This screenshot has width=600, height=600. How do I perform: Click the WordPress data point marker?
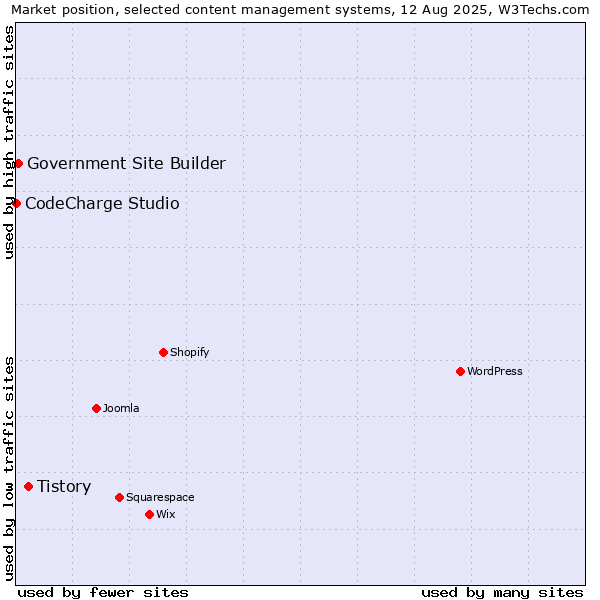(x=460, y=372)
